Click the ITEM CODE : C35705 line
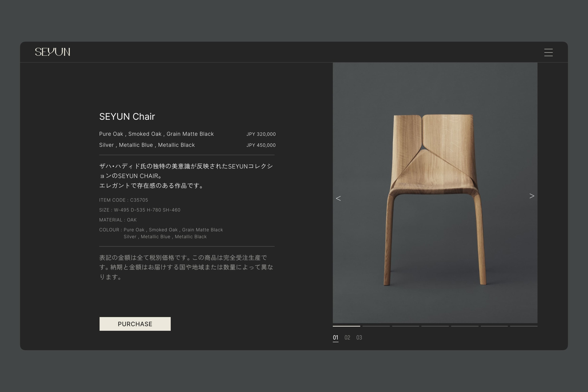 tap(124, 200)
